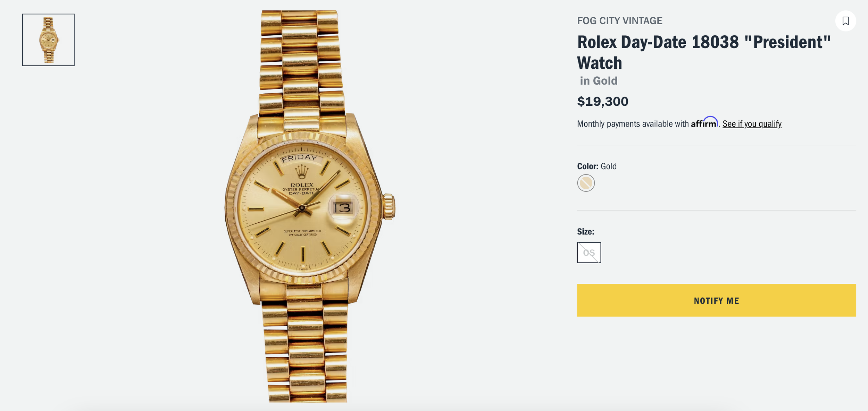Open the 'See if you qualify' link
The height and width of the screenshot is (411, 868).
[752, 124]
